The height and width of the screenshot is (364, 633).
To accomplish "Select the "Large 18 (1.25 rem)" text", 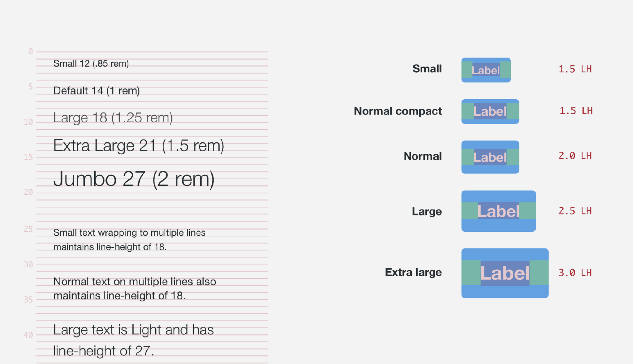I will [113, 117].
